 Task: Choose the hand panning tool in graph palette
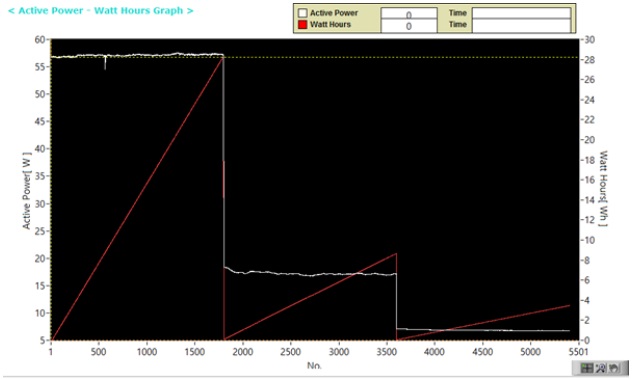click(614, 367)
